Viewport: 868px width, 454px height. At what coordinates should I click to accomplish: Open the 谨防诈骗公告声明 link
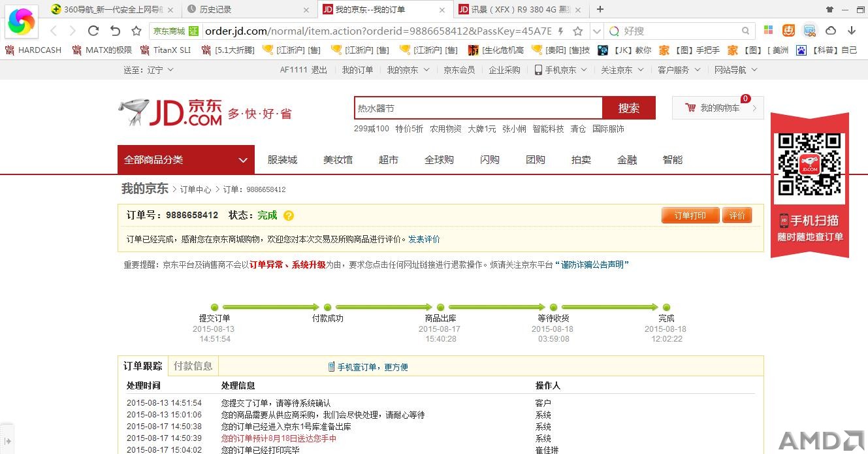[x=593, y=265]
